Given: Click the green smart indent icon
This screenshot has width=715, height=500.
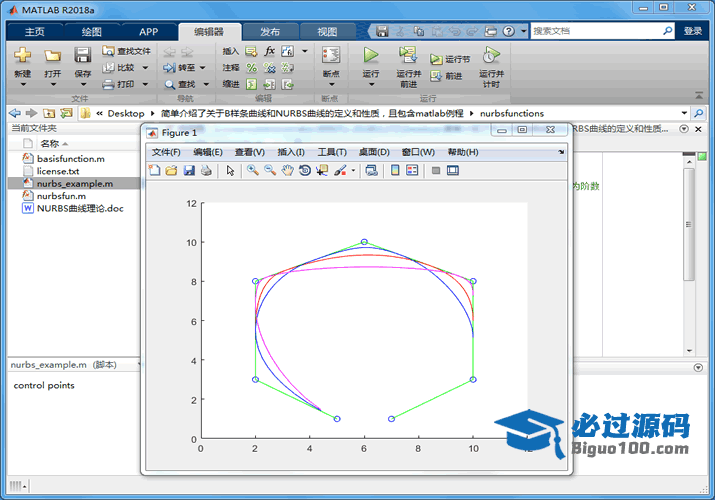Looking at the screenshot, I should tap(251, 84).
